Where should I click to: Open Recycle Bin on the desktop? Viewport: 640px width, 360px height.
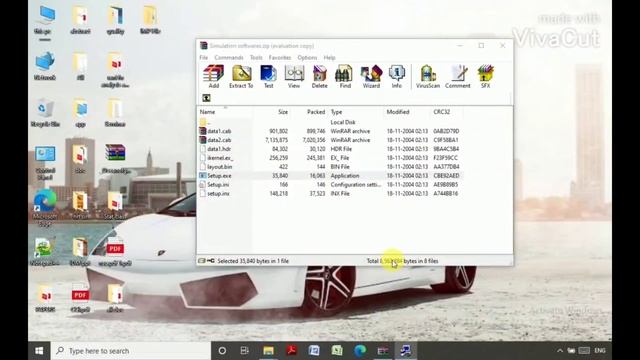tap(45, 113)
